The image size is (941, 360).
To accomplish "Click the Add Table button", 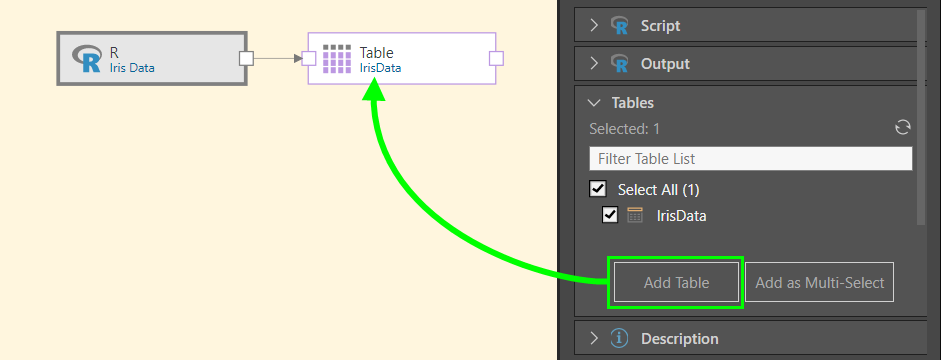I will 676,283.
